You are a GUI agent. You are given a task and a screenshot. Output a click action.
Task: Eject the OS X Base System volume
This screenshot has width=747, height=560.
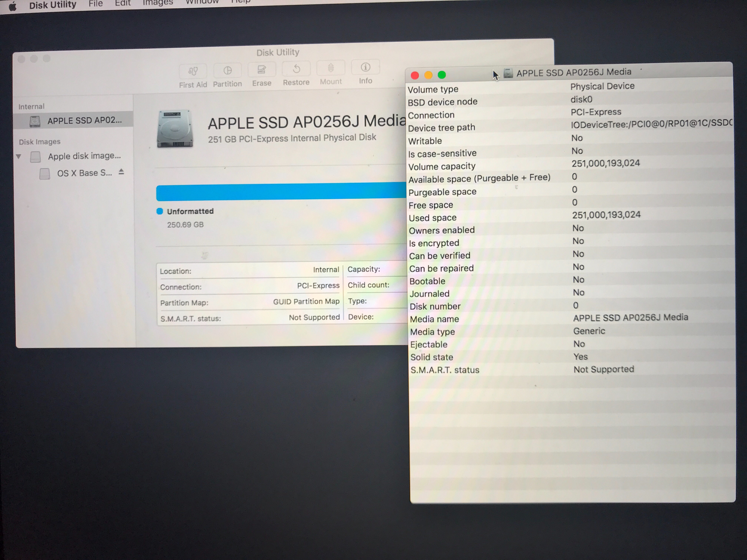[122, 172]
